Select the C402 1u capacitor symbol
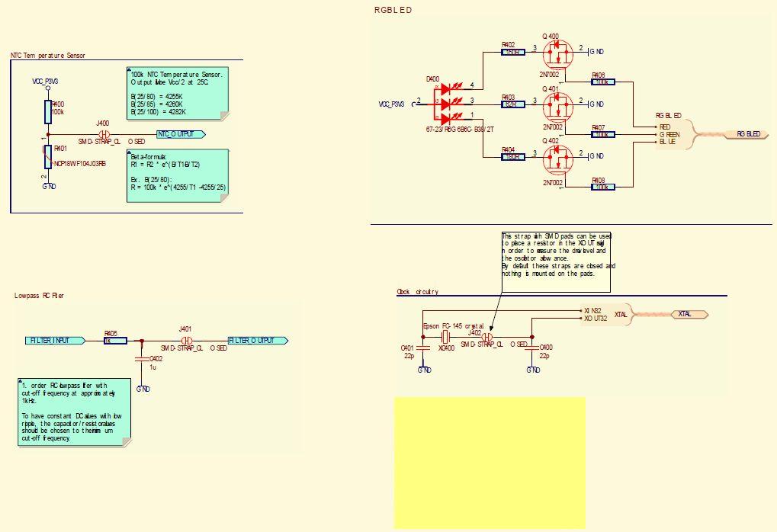Viewport: 777px width, 532px height. click(x=143, y=358)
